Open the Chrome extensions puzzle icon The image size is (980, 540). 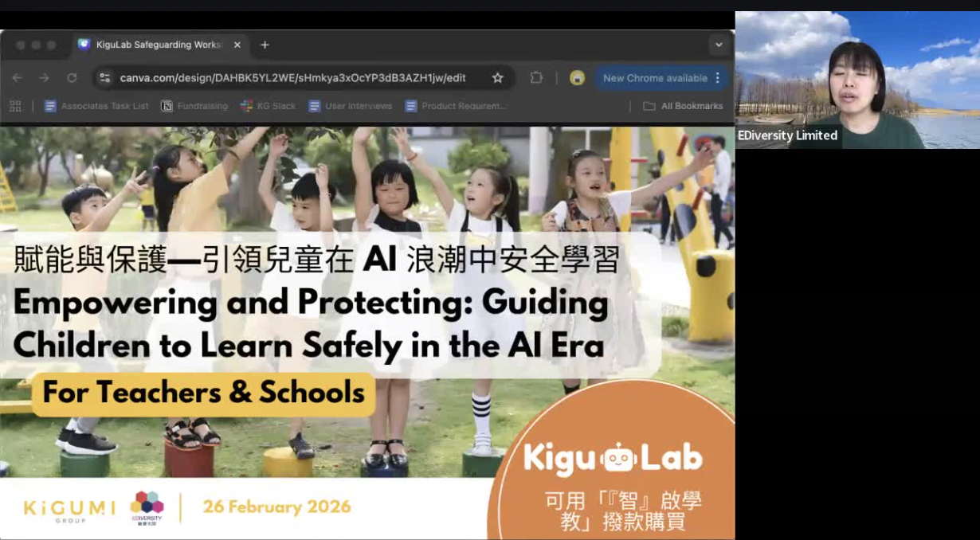(535, 77)
